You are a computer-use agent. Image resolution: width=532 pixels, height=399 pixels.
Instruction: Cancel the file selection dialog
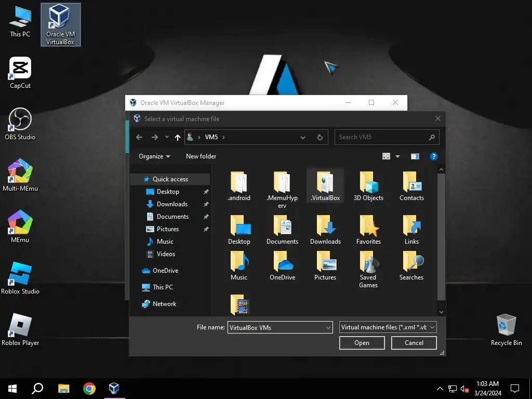pos(414,343)
